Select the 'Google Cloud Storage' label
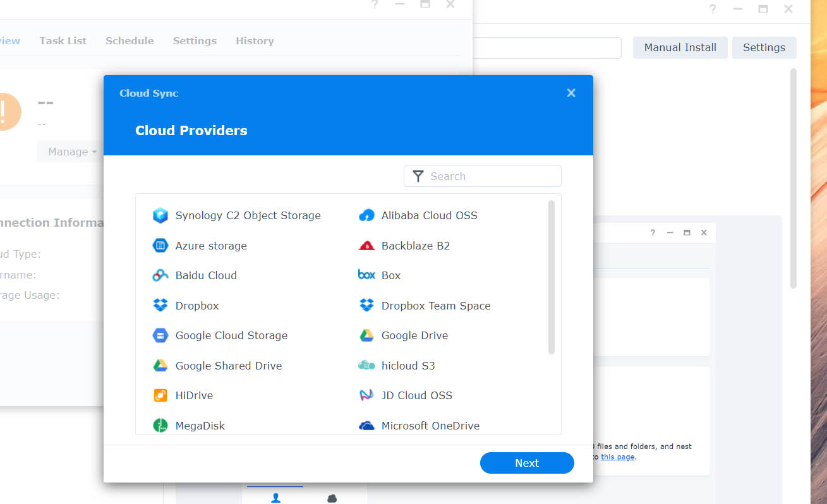Screen dimensions: 827x504 click(x=231, y=335)
